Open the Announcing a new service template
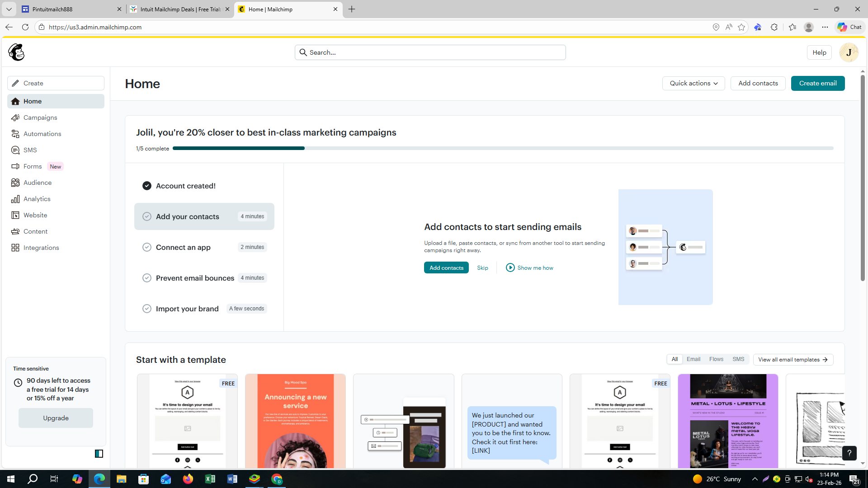The image size is (868, 488). point(295,421)
